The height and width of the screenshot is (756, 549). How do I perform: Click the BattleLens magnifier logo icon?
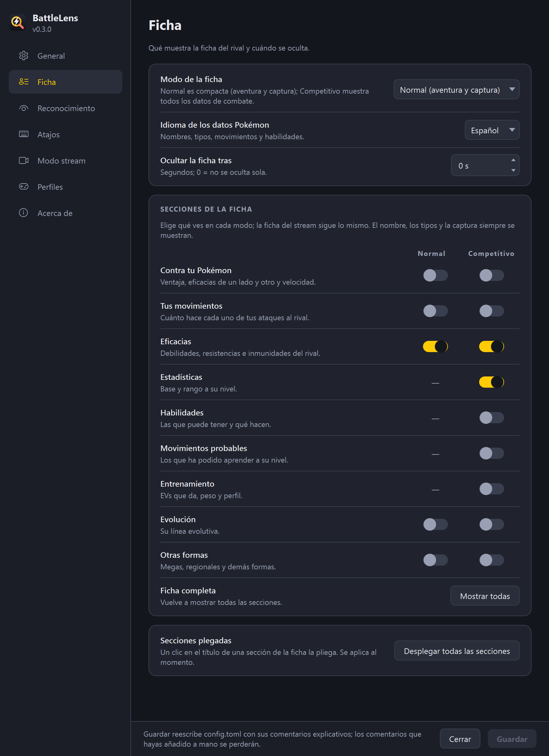17,23
